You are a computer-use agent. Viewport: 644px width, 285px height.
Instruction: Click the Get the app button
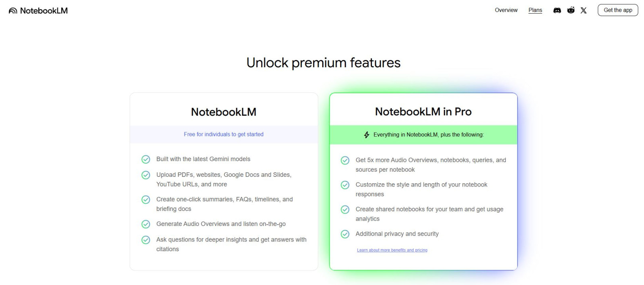(617, 10)
